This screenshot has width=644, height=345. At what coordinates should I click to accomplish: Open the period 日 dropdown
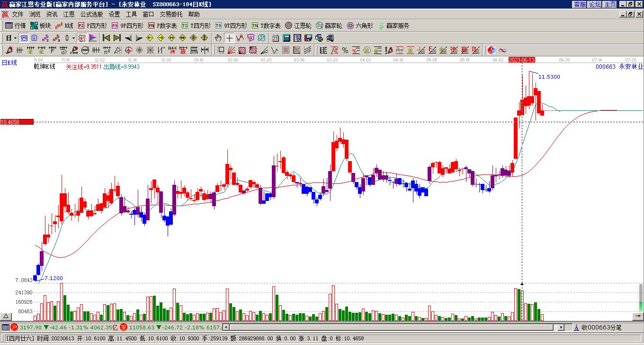(11, 38)
